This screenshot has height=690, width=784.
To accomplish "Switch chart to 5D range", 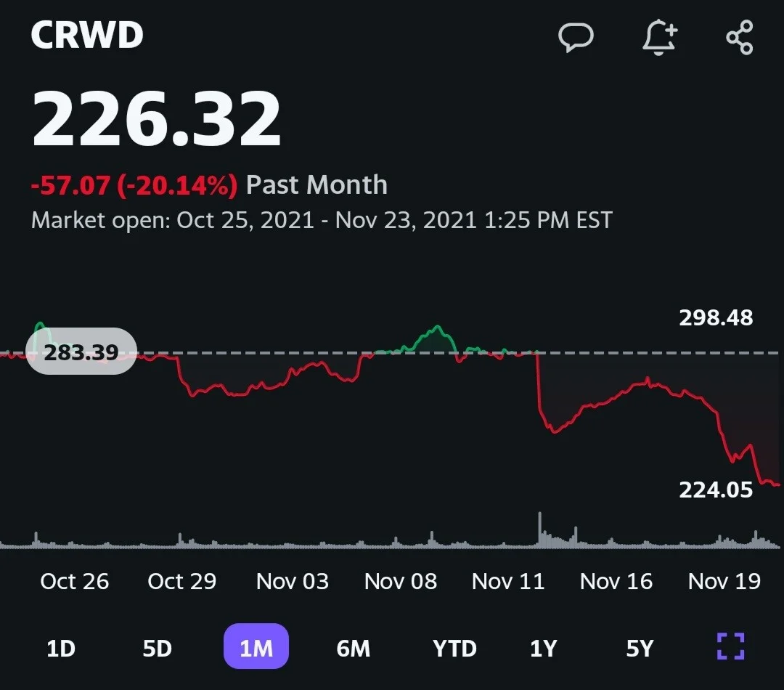I will click(157, 649).
